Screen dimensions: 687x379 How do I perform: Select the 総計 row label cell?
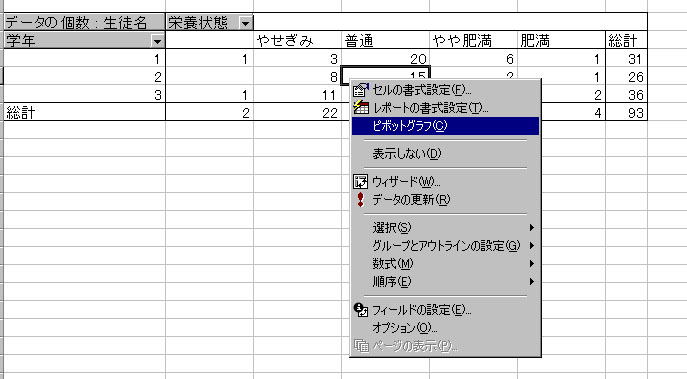[84, 112]
